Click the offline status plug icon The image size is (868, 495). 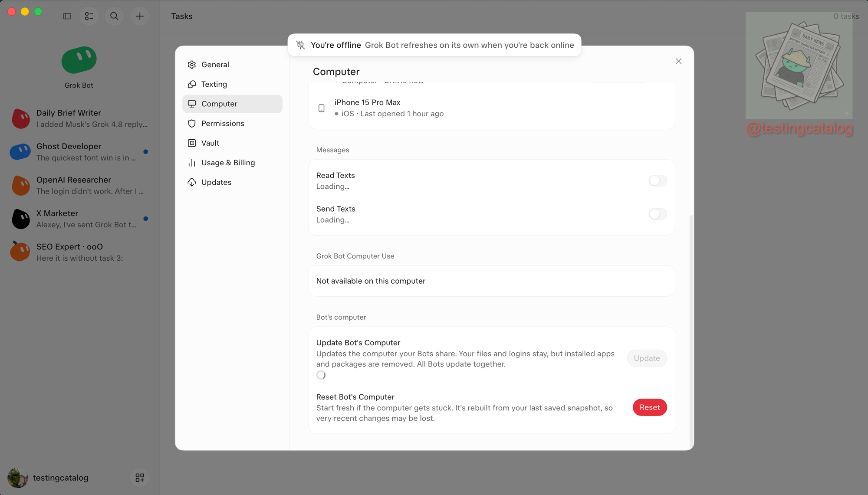(x=300, y=45)
